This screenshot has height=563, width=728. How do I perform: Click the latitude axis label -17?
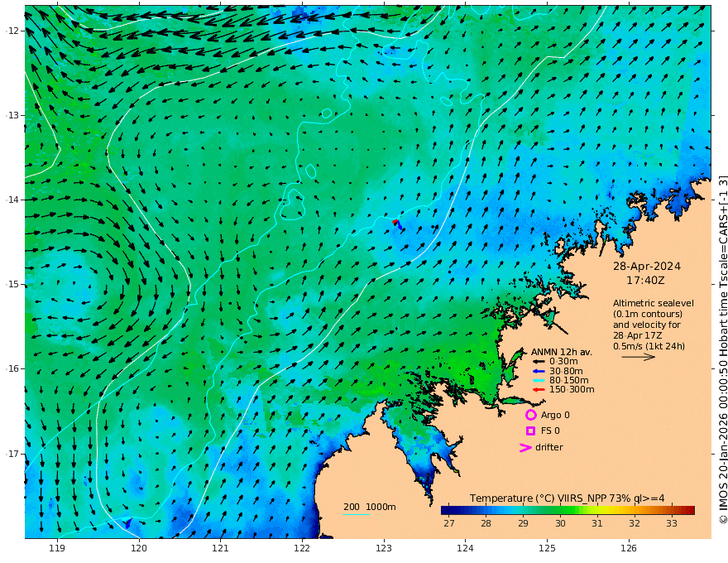click(12, 454)
